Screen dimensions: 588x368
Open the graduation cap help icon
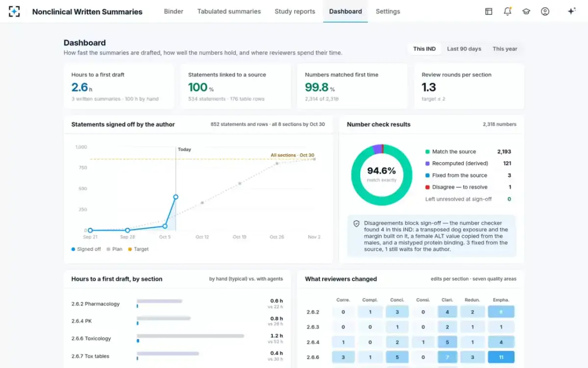pos(526,11)
